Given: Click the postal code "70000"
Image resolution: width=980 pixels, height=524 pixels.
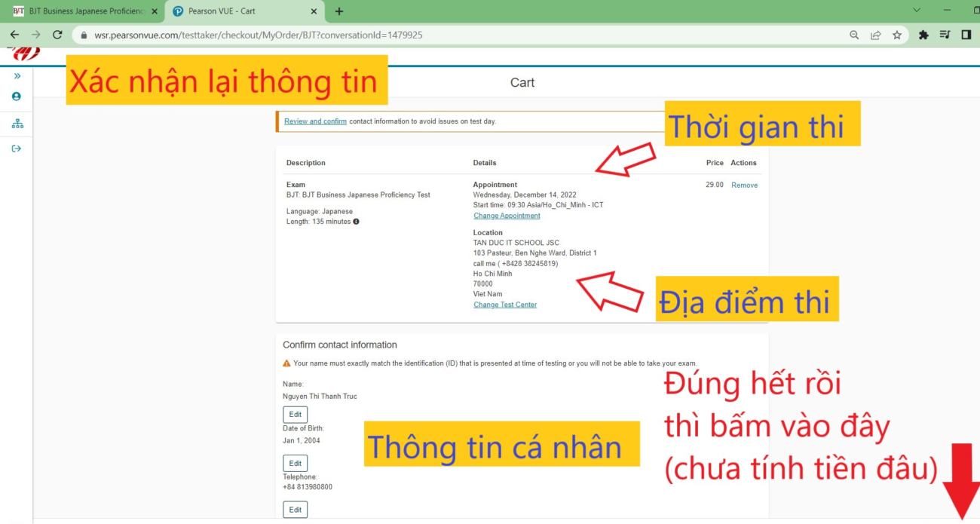Looking at the screenshot, I should (x=483, y=284).
